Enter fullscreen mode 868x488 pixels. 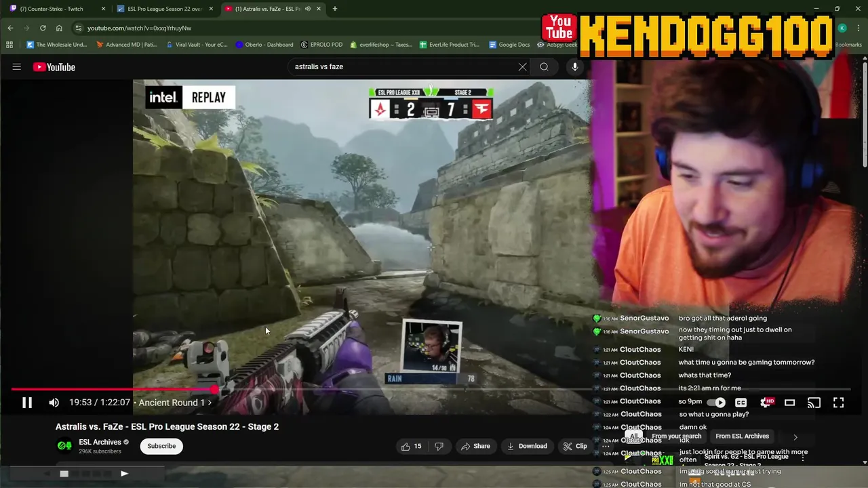tap(838, 403)
